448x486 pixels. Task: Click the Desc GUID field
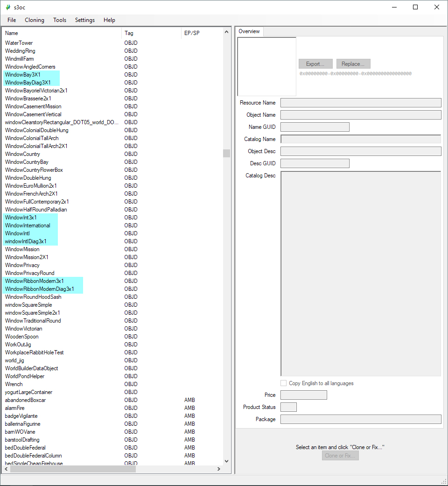315,163
